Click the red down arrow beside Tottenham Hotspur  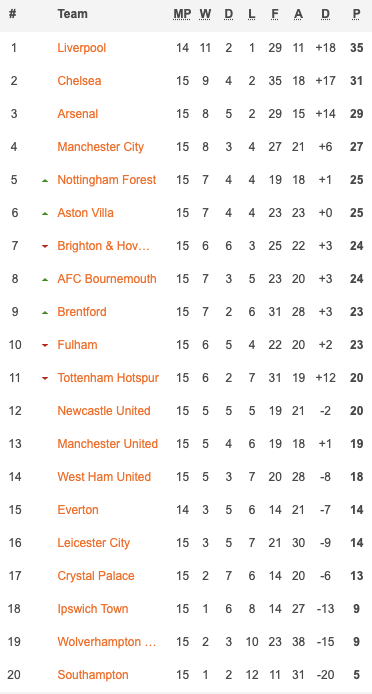[x=45, y=378]
